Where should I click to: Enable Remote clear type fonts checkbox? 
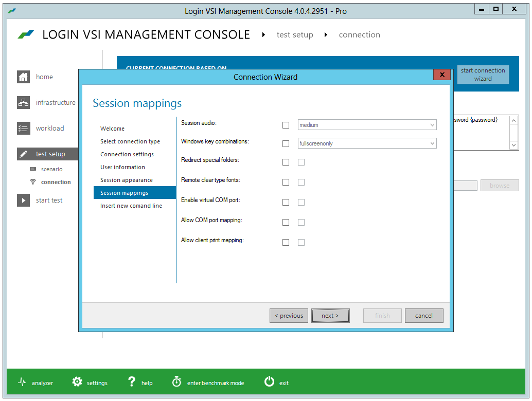pos(286,183)
